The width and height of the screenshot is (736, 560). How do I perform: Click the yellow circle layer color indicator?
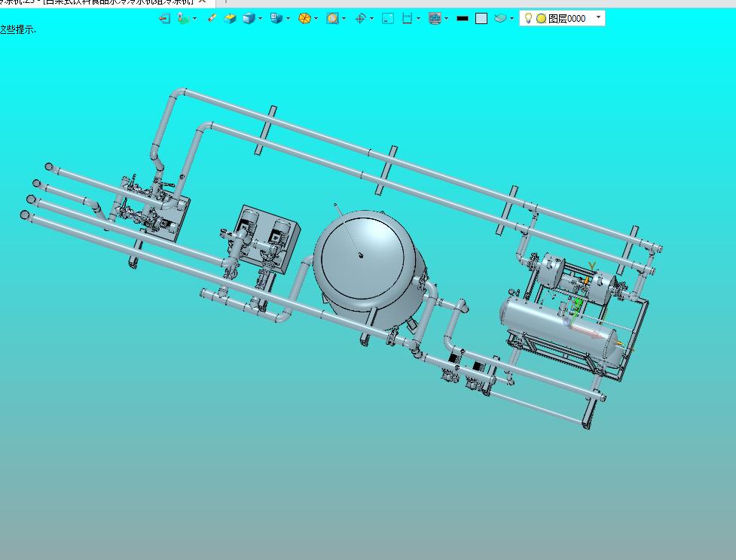(541, 18)
